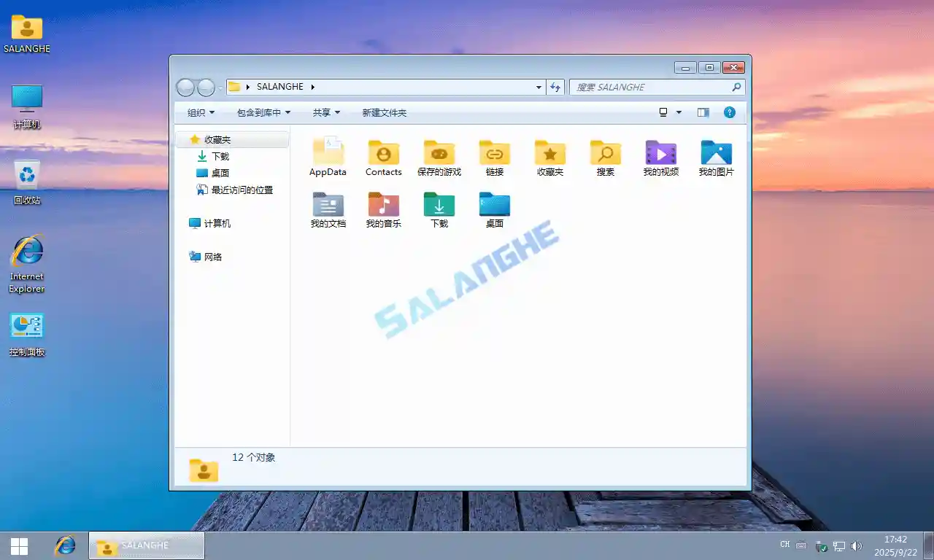Click the Windows Start button

coord(20,545)
